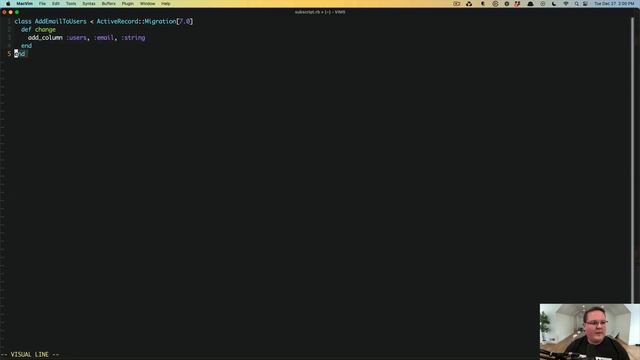Open the Plugin menu
This screenshot has height=360, width=640.
128,4
